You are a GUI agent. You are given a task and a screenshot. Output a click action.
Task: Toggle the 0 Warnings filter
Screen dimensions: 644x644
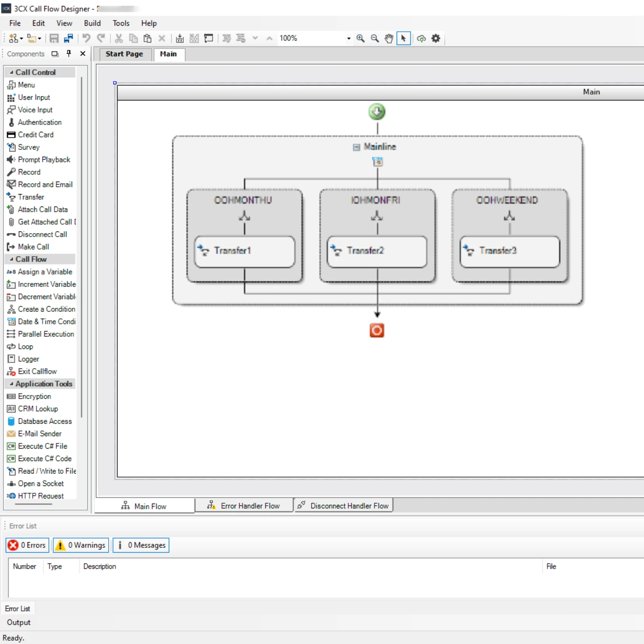[81, 545]
